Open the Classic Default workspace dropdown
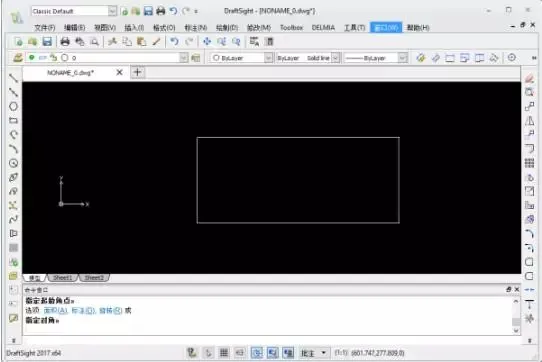542x362 pixels. (112, 11)
